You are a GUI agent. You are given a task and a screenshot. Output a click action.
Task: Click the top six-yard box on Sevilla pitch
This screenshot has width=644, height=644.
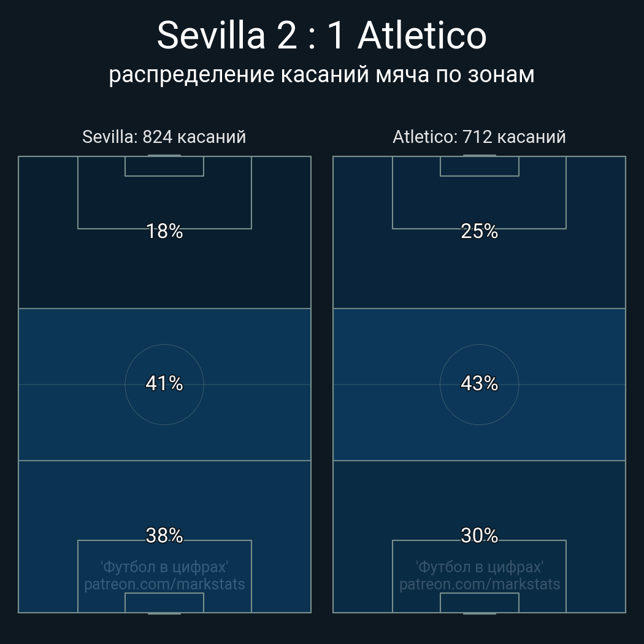pyautogui.click(x=164, y=166)
